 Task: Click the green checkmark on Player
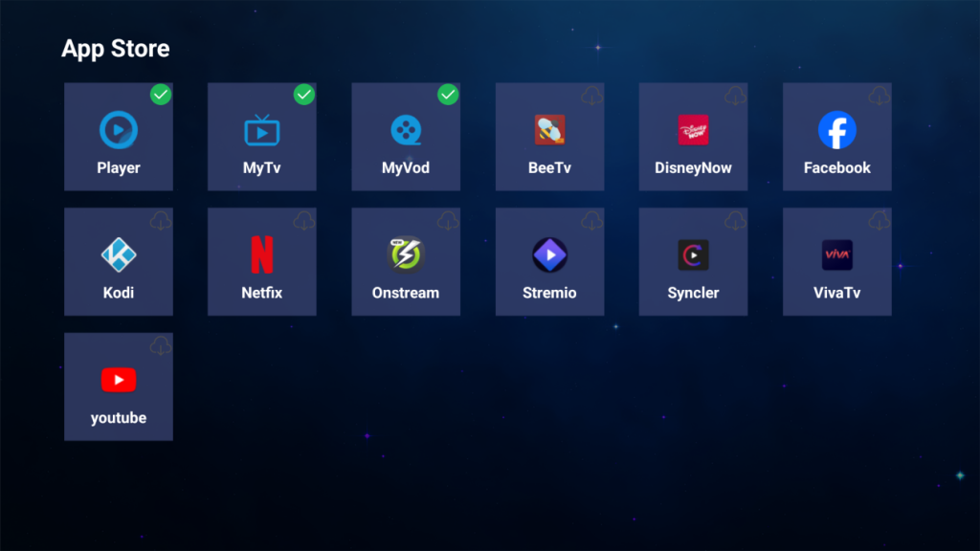pyautogui.click(x=161, y=95)
